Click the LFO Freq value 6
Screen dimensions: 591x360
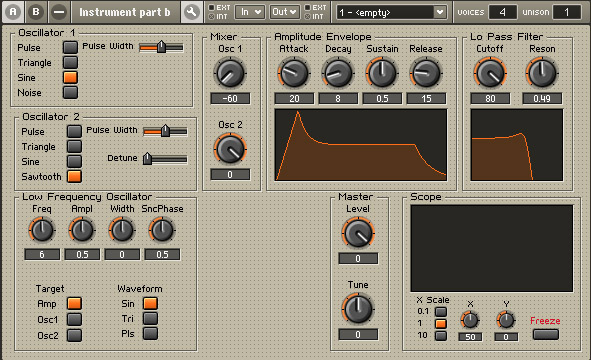42,254
